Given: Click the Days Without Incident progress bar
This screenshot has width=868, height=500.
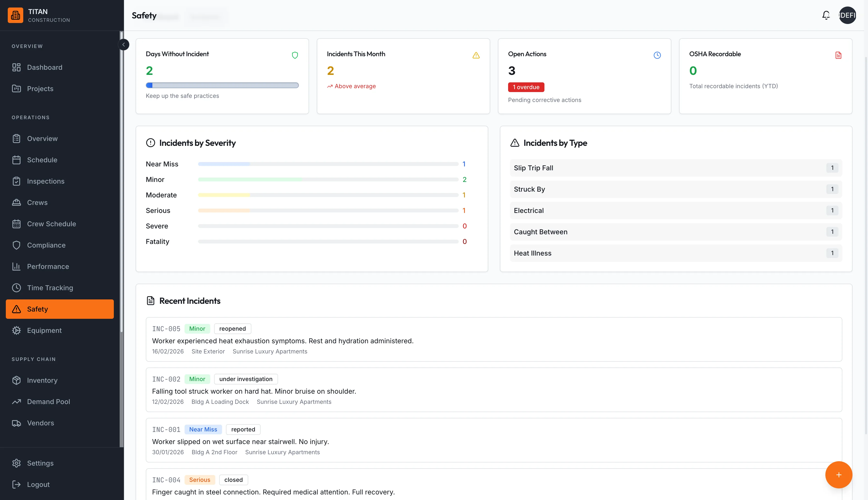Looking at the screenshot, I should point(222,86).
